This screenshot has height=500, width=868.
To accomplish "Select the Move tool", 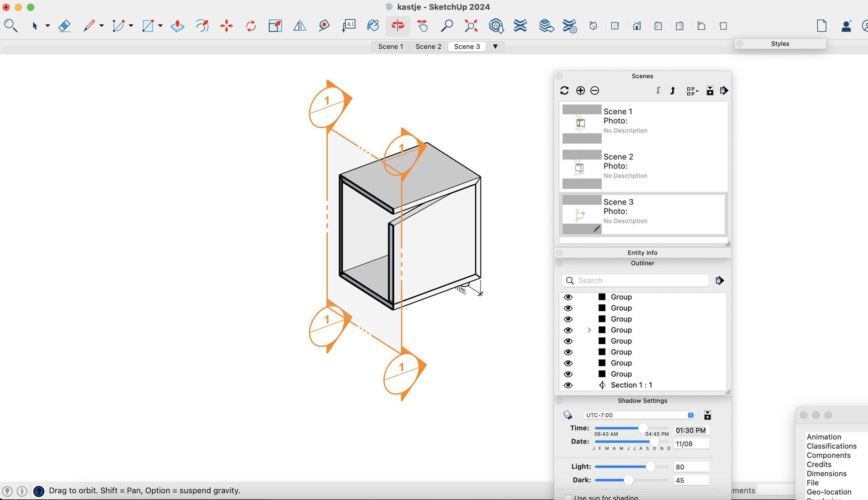I will click(226, 26).
